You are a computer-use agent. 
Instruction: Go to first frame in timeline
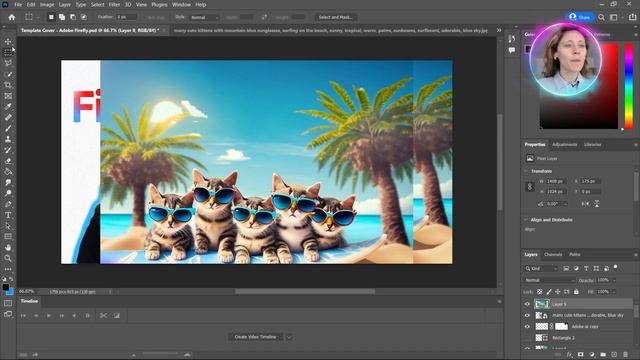pyautogui.click(x=23, y=316)
